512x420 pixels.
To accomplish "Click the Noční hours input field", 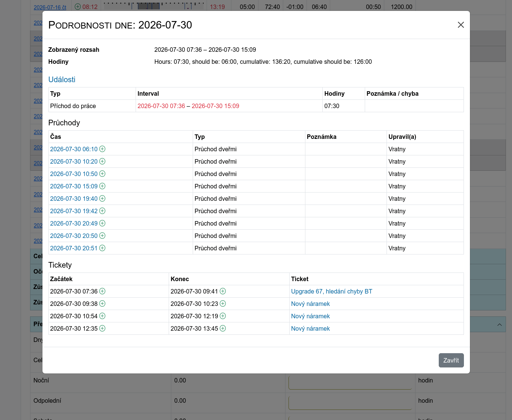I will tap(350, 382).
